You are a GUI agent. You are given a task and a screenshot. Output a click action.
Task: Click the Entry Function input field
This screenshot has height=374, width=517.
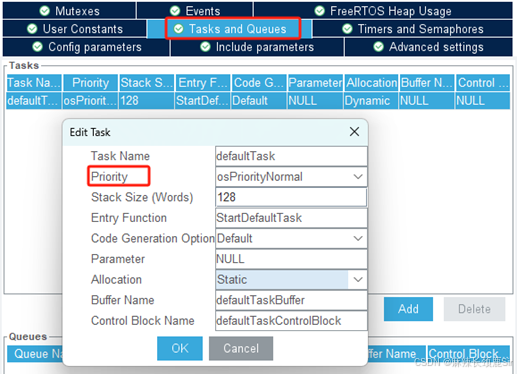pyautogui.click(x=291, y=218)
